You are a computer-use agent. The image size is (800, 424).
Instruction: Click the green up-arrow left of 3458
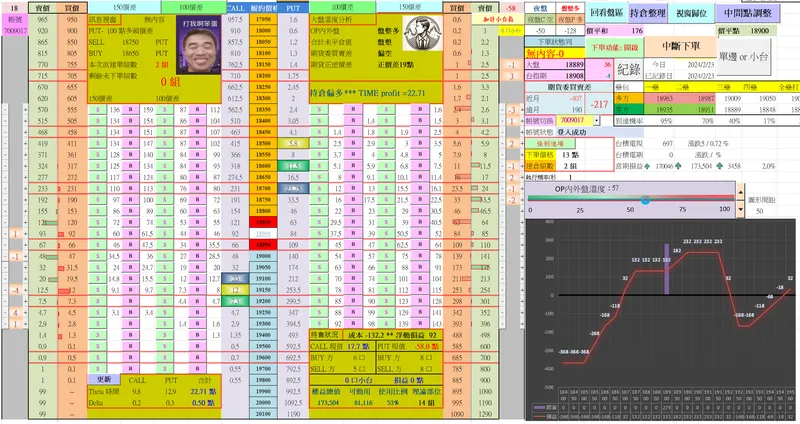(x=719, y=166)
